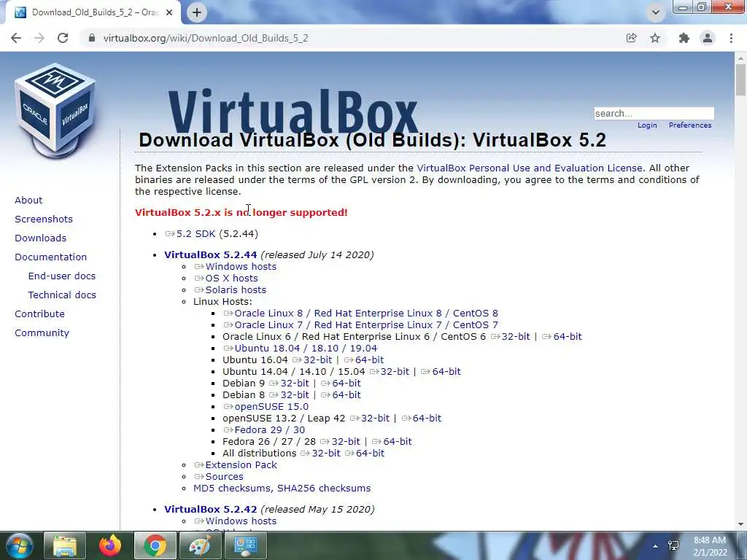Download the 5.2 SDK link
This screenshot has width=747, height=560.
tap(190, 234)
